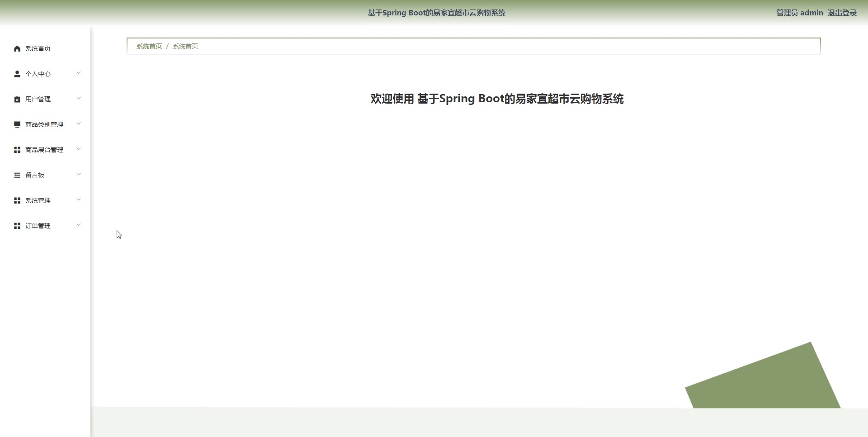The height and width of the screenshot is (437, 868).
Task: Expand the 留言板 chevron
Action: coord(79,174)
